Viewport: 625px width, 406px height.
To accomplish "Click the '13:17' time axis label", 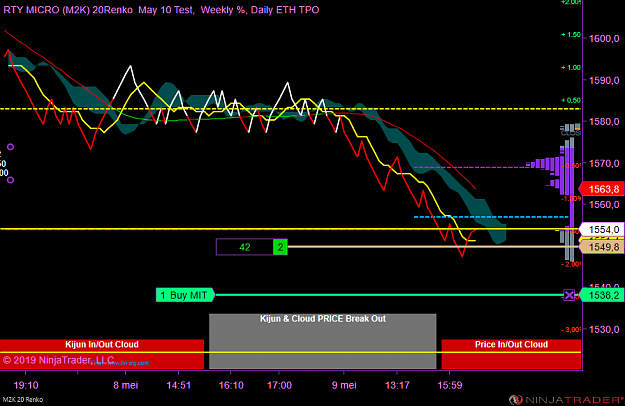I will tap(397, 385).
